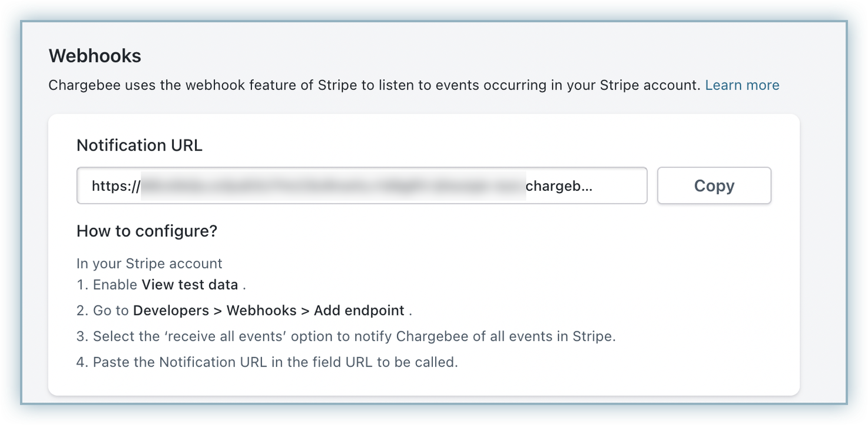The width and height of the screenshot is (868, 425).
Task: Open the Learn more link
Action: tap(742, 85)
